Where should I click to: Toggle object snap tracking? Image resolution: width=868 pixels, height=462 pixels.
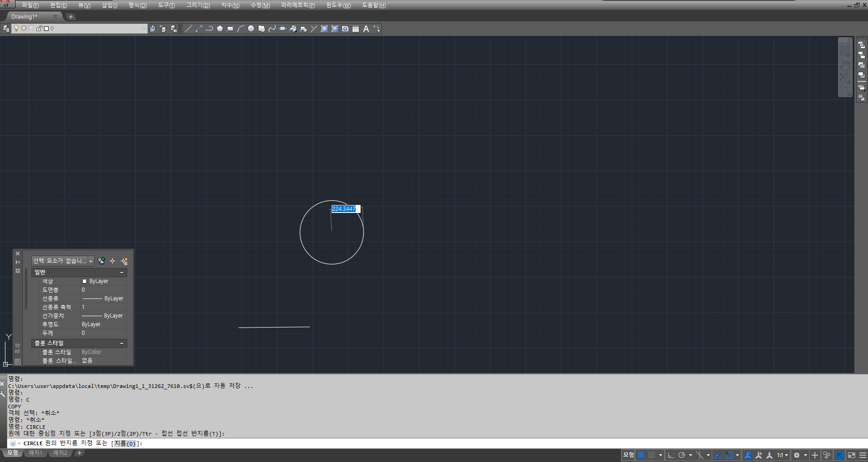pos(718,455)
